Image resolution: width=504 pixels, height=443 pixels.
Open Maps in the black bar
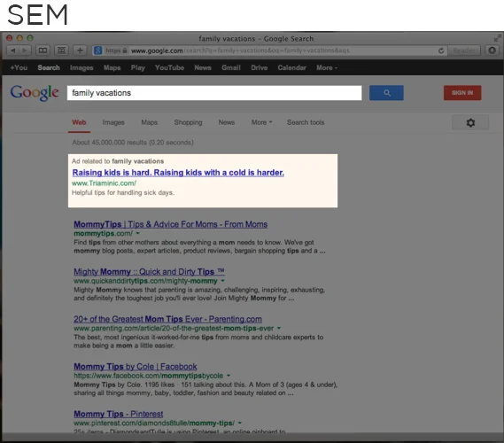click(112, 68)
